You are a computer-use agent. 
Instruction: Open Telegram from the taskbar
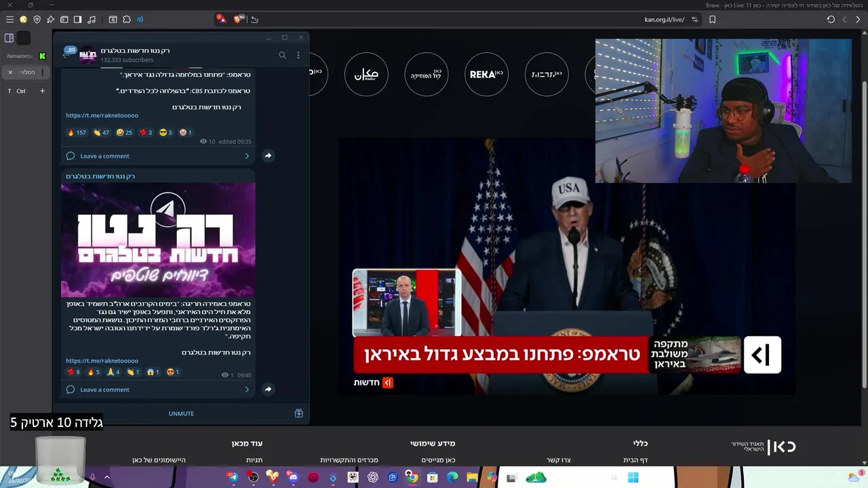click(x=233, y=477)
